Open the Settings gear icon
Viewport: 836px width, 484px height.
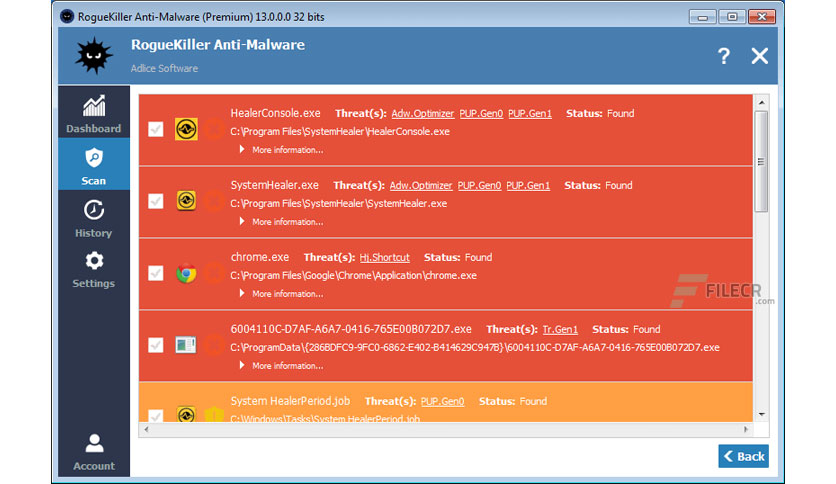click(x=94, y=261)
